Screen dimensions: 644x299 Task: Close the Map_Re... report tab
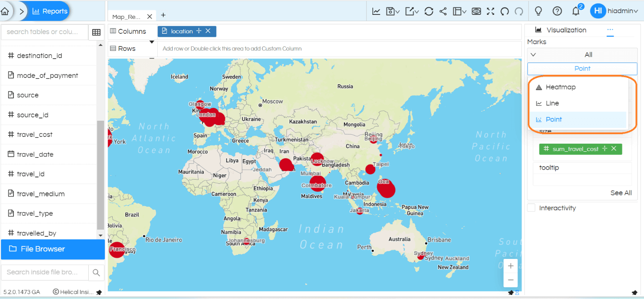(x=150, y=16)
